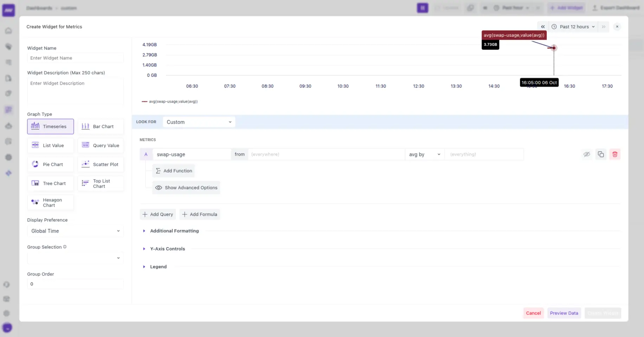Click Add Function for the swap-usage query
Screen dimensions: 644x337
173,170
